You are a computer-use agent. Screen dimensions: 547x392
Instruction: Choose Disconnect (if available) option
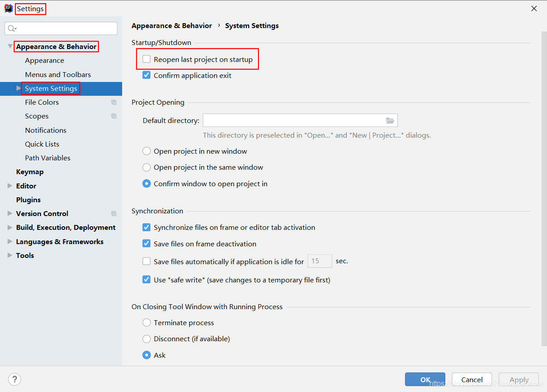coord(147,339)
